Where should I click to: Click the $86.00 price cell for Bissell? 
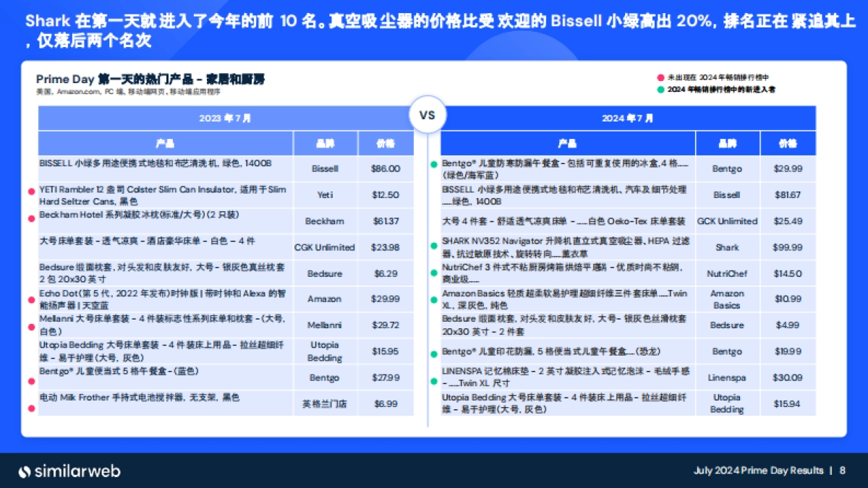coord(386,168)
